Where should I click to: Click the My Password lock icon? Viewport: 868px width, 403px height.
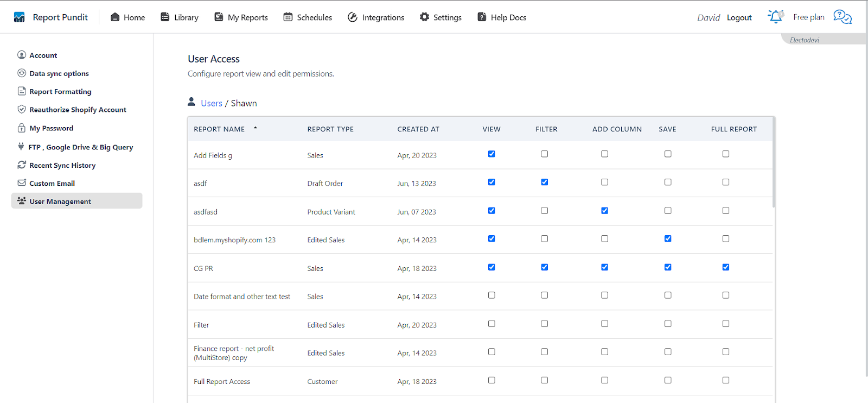pos(22,128)
